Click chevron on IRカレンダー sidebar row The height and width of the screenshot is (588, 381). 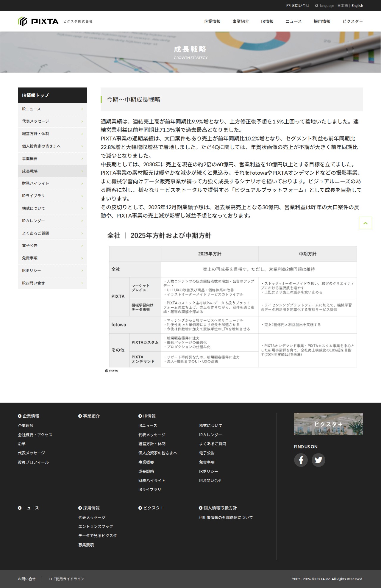(x=82, y=221)
